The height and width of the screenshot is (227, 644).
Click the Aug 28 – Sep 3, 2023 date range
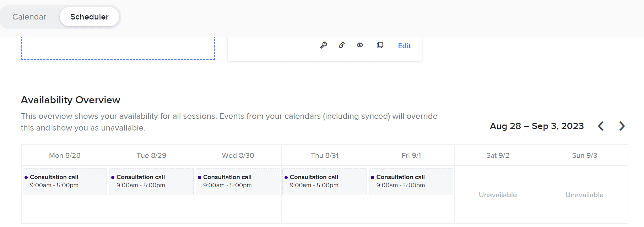click(x=536, y=126)
